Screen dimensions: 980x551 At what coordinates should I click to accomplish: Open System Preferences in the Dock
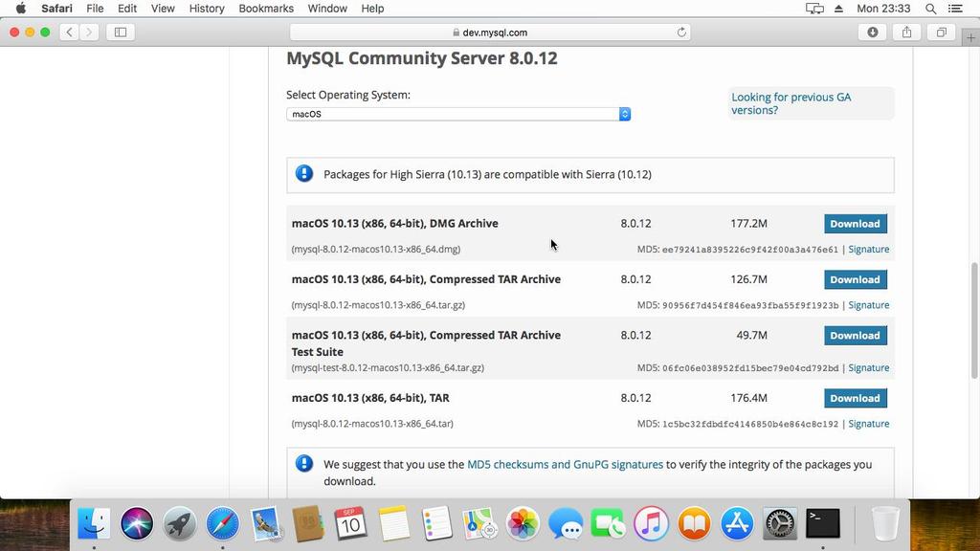coord(780,523)
